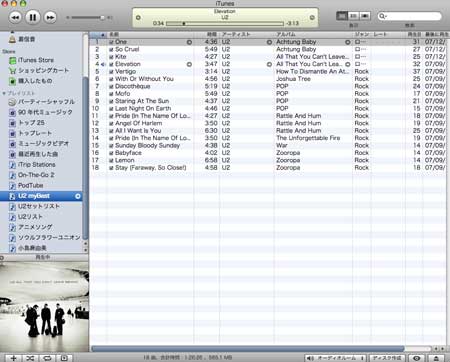Uncheck the checkbox for So Cruel

coord(111,50)
